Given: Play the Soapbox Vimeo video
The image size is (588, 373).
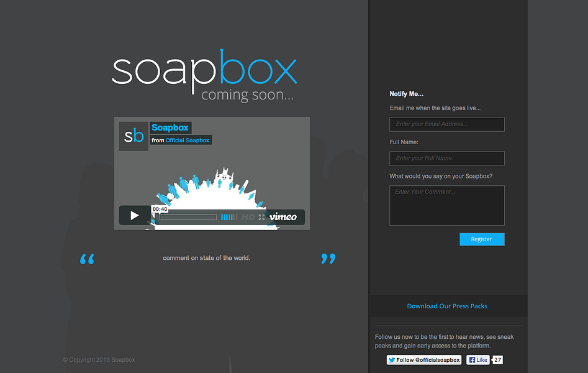Looking at the screenshot, I should point(135,215).
